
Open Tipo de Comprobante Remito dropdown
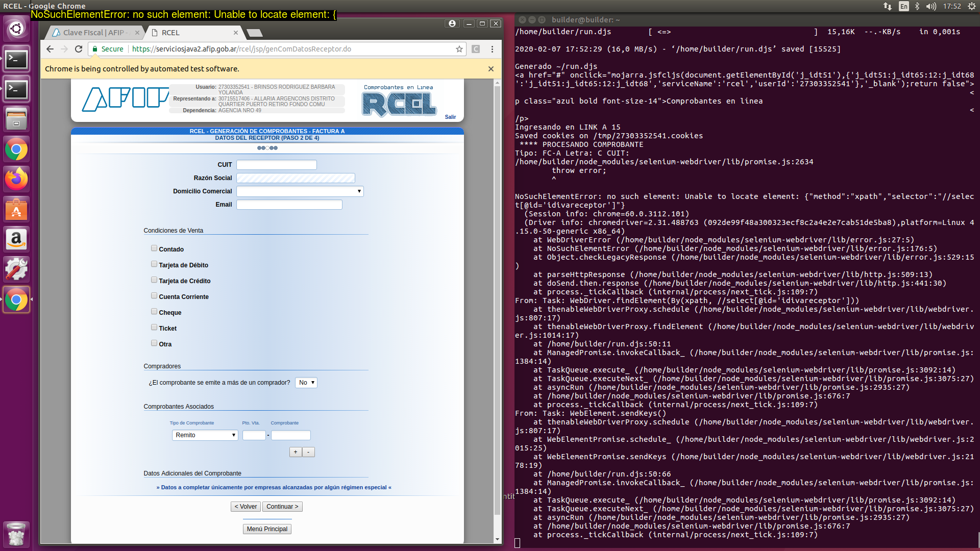[x=205, y=435]
